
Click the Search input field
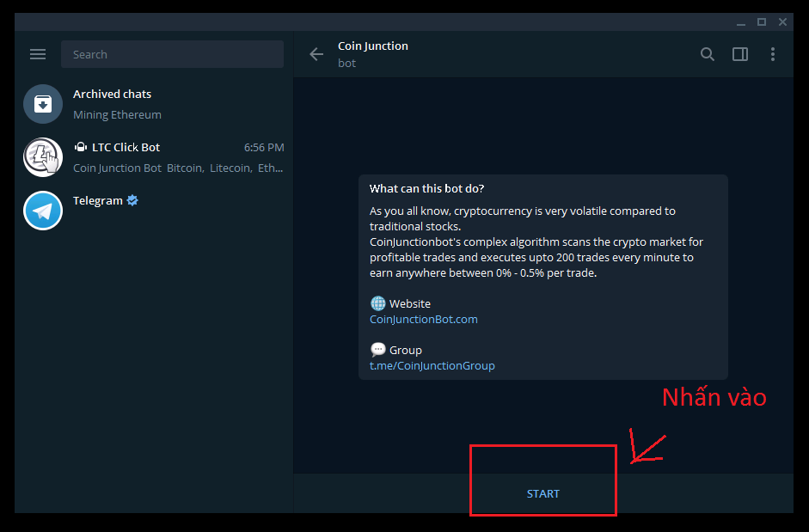(x=172, y=54)
